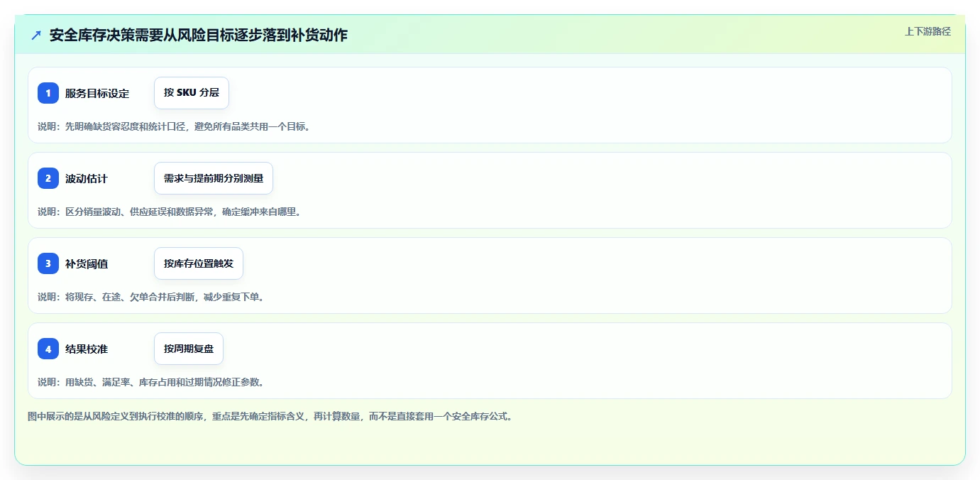980x480 pixels.
Task: Click the diagonal arrow icon beside the title
Action: [x=36, y=35]
